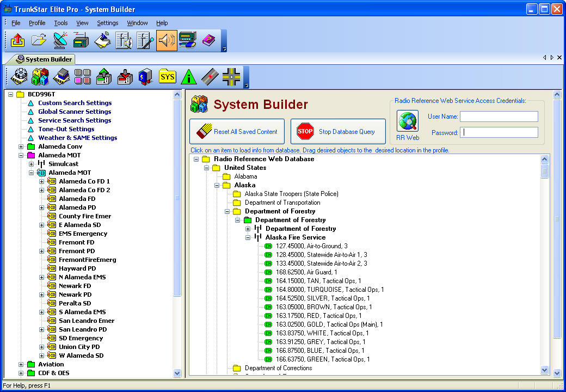This screenshot has height=392, width=566.
Task: Click the blue lightning relay box icon
Action: tap(146, 77)
